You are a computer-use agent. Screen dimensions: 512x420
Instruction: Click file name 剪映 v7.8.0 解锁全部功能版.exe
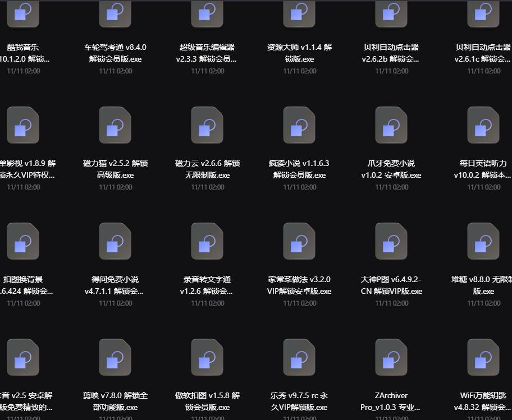click(115, 401)
